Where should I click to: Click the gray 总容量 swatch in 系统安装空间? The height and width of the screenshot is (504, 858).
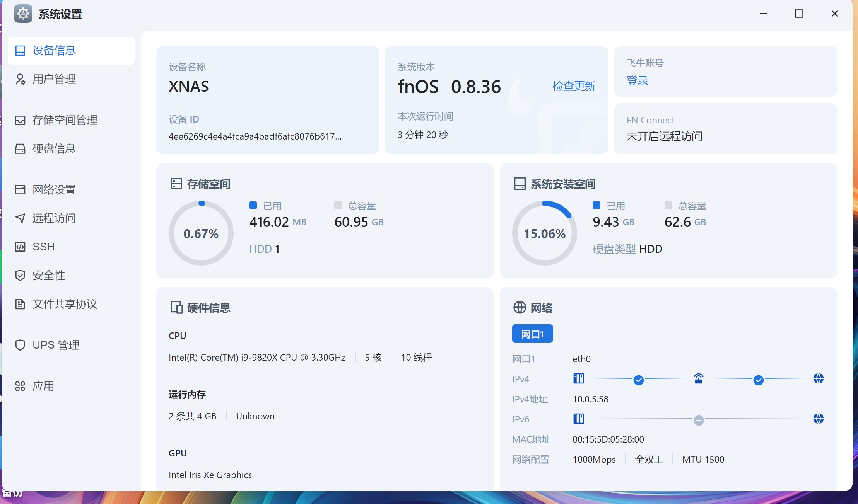(x=668, y=205)
